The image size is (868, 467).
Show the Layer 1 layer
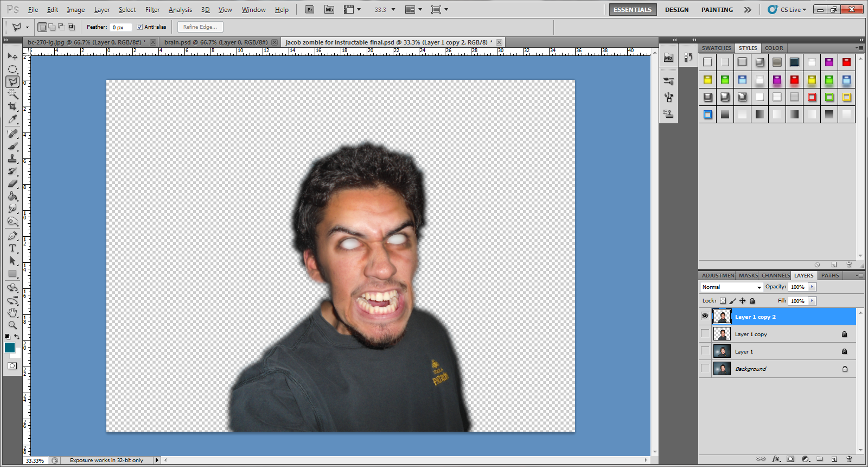click(705, 351)
